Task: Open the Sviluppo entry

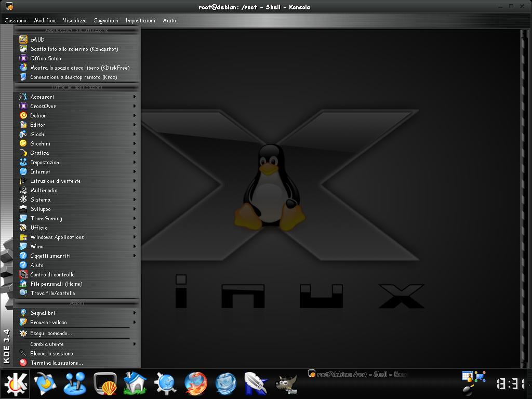Action: (x=77, y=209)
